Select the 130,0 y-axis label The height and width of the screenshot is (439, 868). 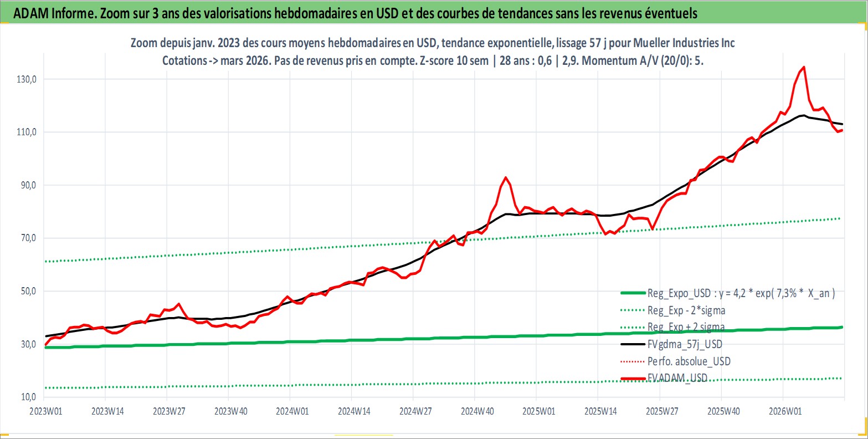point(27,79)
